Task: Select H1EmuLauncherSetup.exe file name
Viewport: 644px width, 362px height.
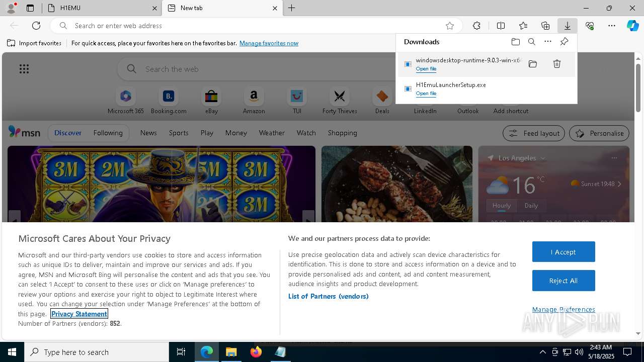Action: point(451,85)
